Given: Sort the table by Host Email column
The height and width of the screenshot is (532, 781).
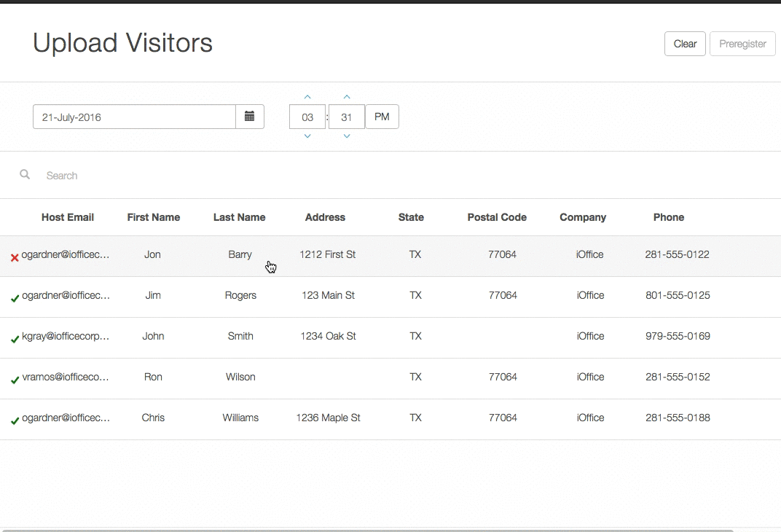Looking at the screenshot, I should (x=68, y=217).
